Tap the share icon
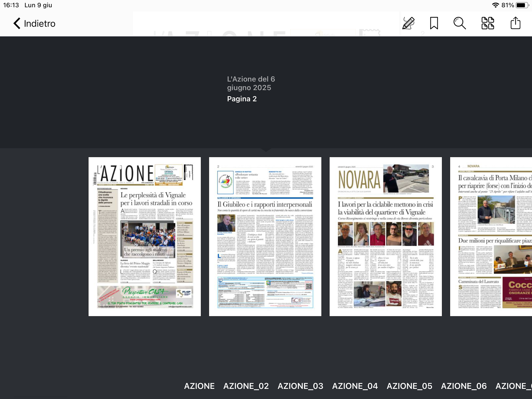Image resolution: width=532 pixels, height=399 pixels. [x=515, y=23]
